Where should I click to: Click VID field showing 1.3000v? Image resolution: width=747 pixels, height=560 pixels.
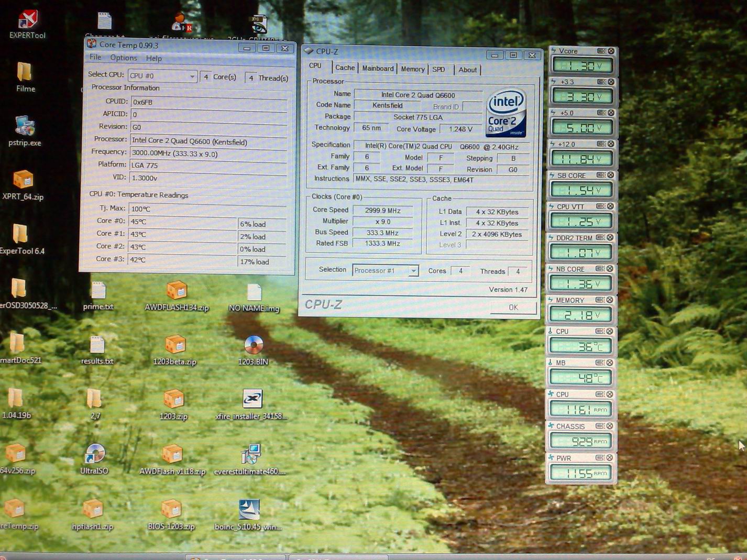(208, 178)
